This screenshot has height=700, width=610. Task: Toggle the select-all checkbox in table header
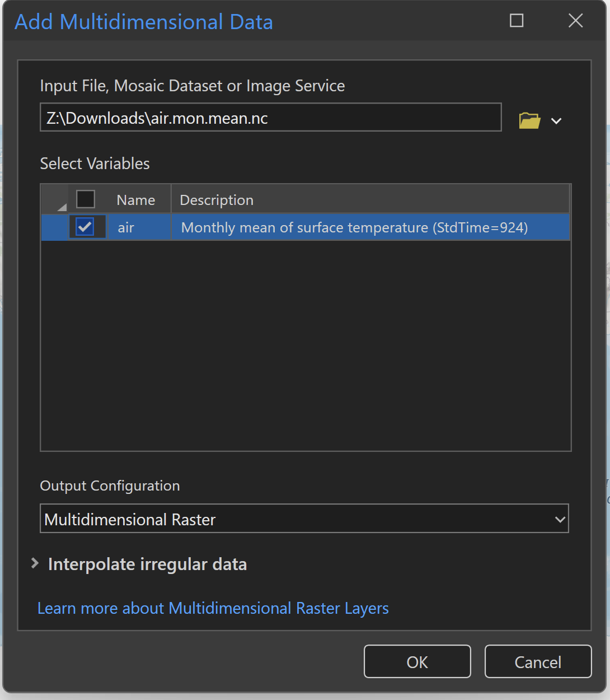[x=86, y=199]
